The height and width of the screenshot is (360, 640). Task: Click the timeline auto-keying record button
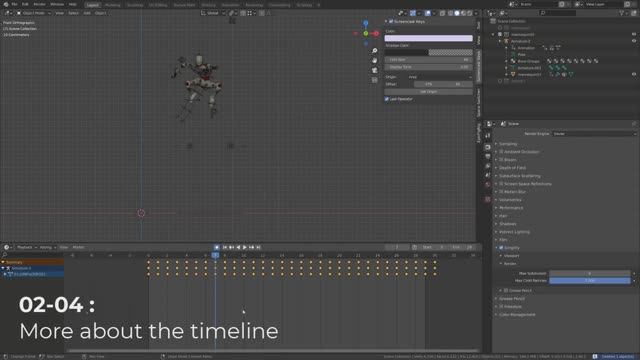coord(217,247)
